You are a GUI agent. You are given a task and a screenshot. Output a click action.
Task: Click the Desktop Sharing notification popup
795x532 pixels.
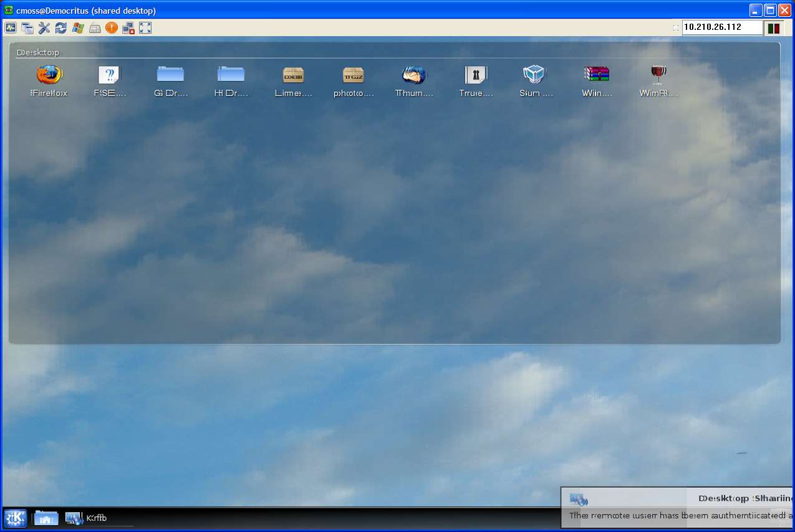(677, 507)
